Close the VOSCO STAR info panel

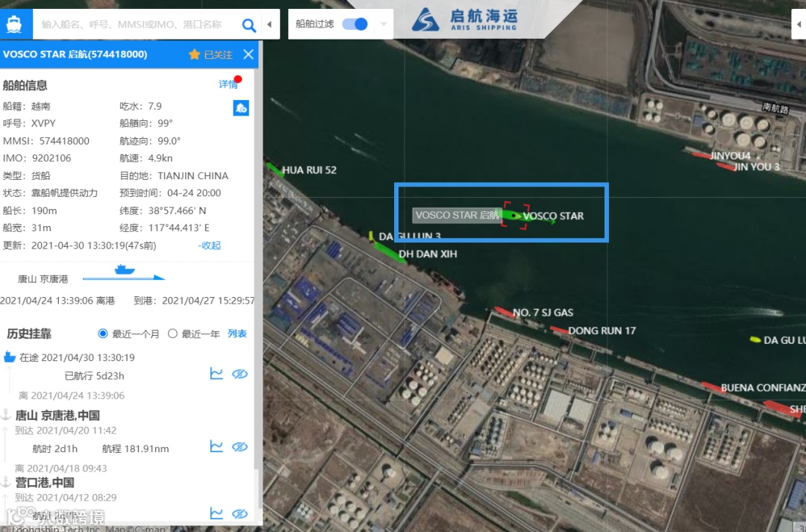(x=249, y=54)
